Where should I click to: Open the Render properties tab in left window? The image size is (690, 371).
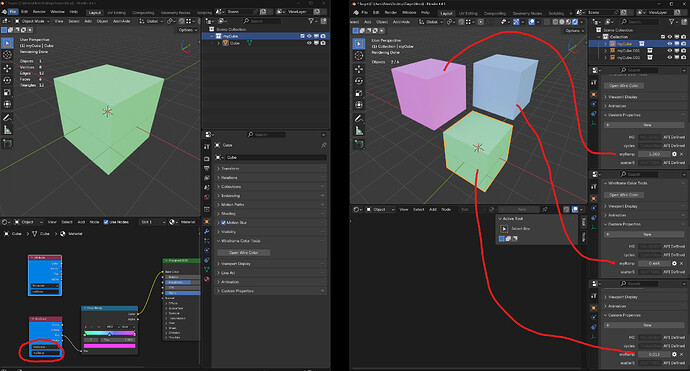(207, 158)
